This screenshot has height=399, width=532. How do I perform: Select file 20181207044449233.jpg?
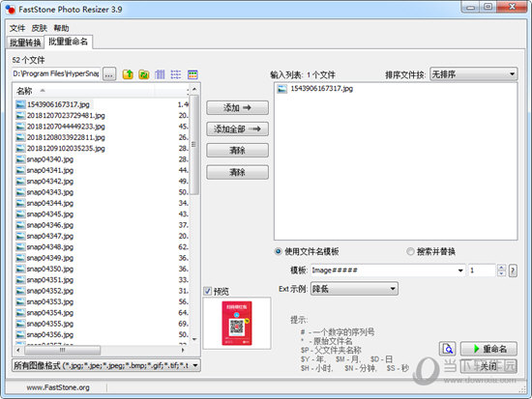click(x=66, y=127)
